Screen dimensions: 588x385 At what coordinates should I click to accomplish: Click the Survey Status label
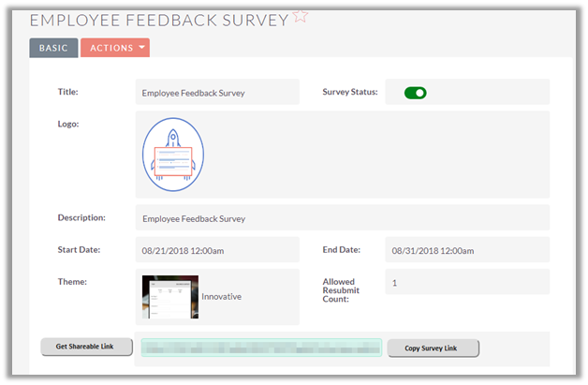click(350, 92)
